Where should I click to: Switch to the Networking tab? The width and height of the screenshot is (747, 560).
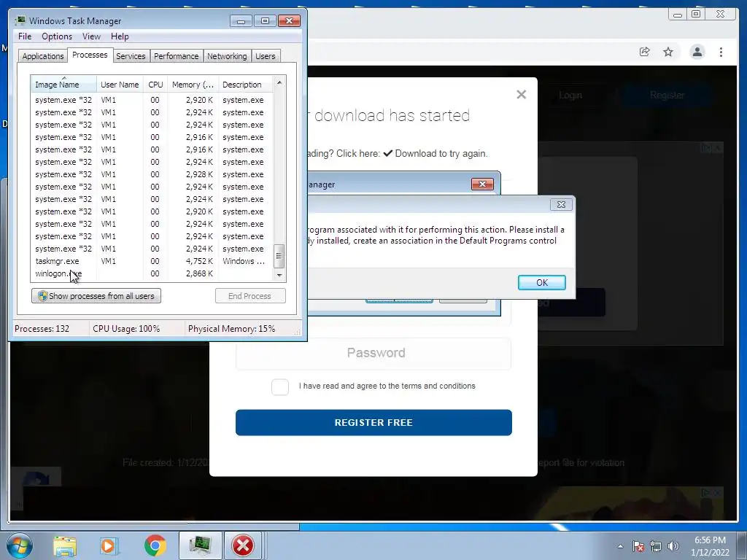[x=227, y=56]
